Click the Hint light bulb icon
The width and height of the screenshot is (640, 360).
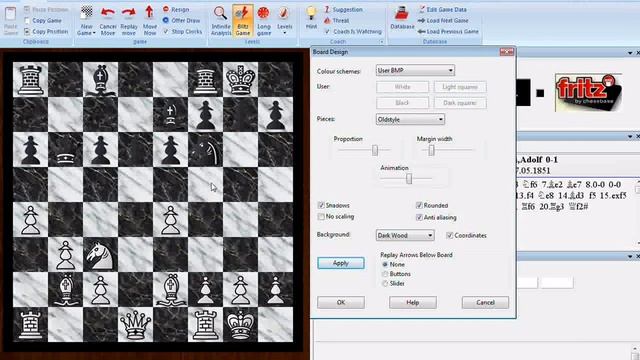[x=311, y=14]
